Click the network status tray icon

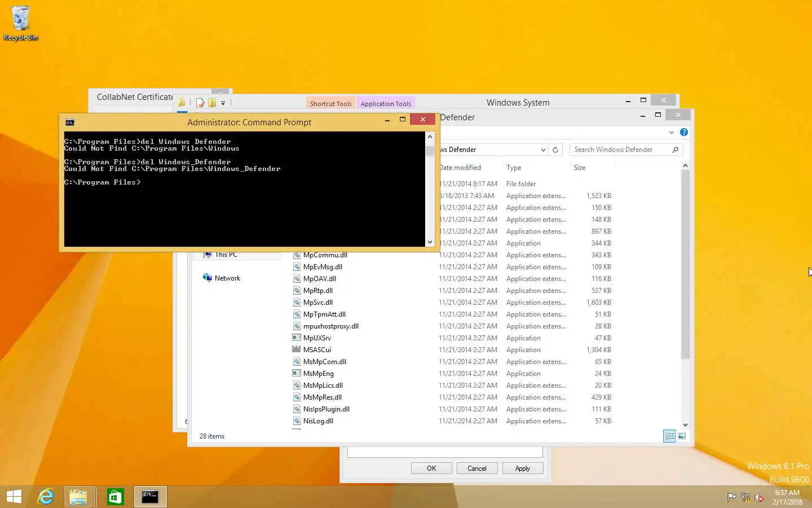click(745, 497)
